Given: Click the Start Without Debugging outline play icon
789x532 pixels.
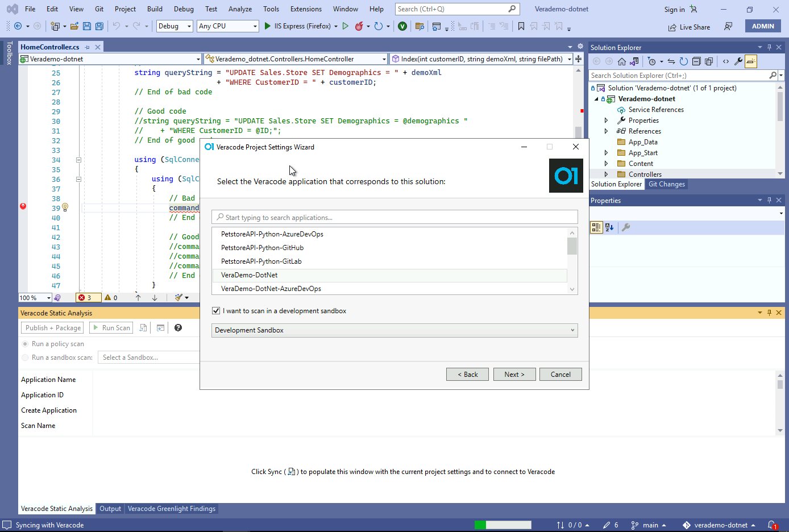Looking at the screenshot, I should click(x=345, y=26).
